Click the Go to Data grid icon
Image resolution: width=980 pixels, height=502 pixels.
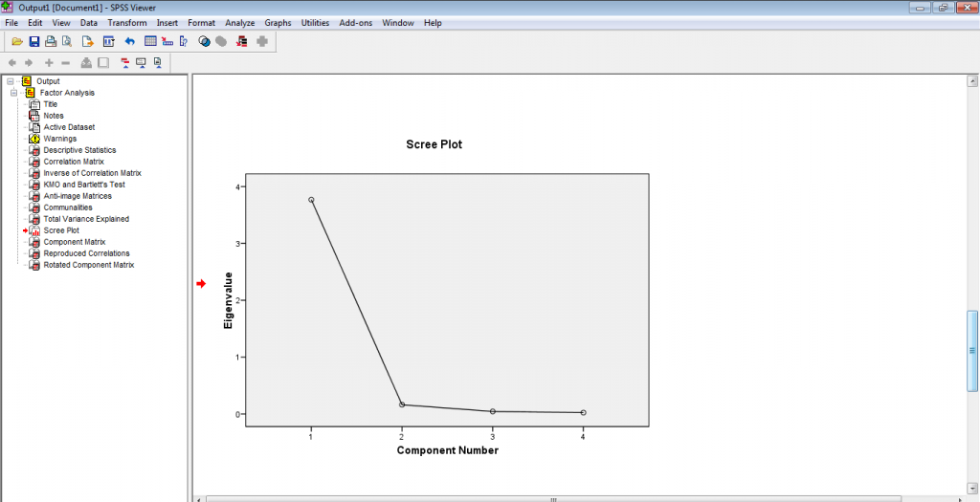coord(150,41)
